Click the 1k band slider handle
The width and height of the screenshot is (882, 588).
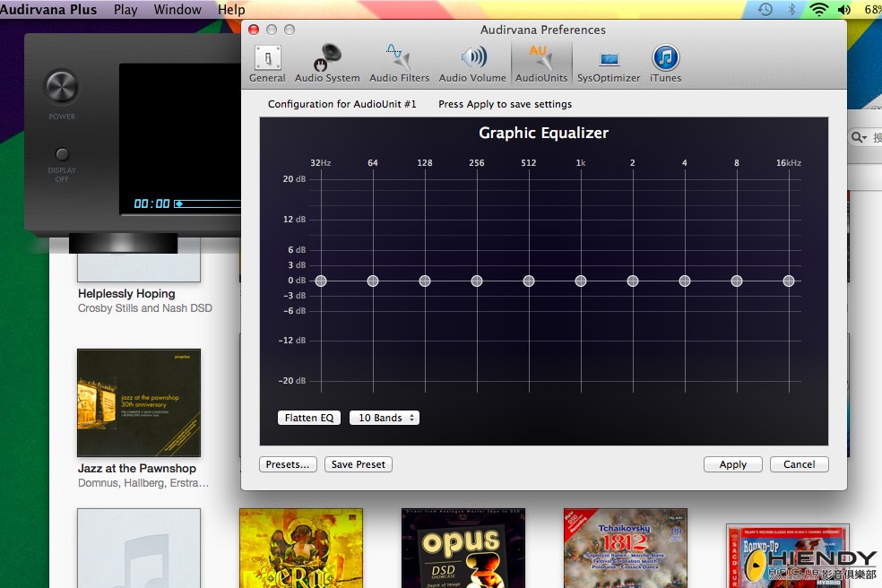pos(581,281)
